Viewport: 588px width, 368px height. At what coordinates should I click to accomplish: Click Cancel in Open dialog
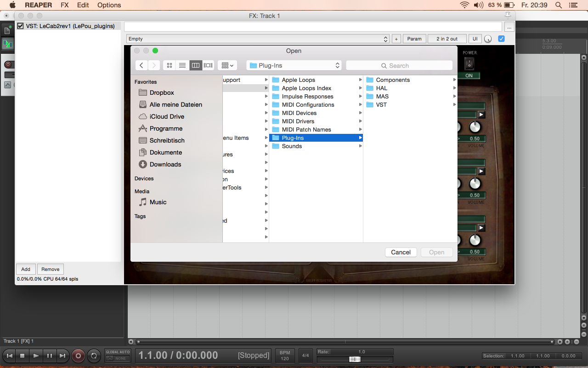point(401,252)
